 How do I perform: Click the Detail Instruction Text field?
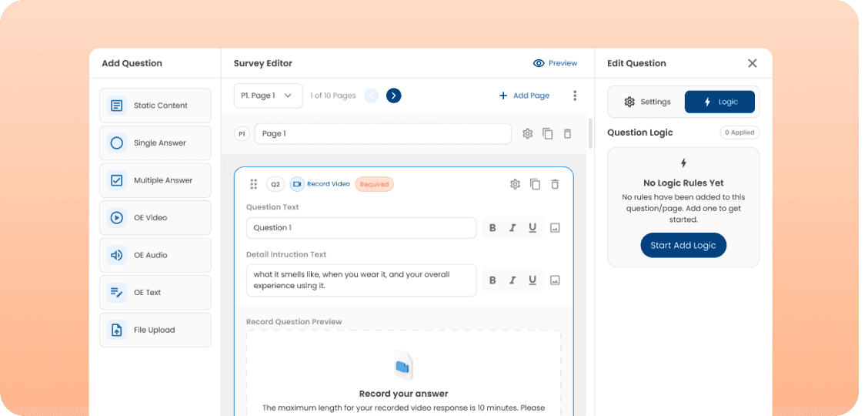pos(362,280)
